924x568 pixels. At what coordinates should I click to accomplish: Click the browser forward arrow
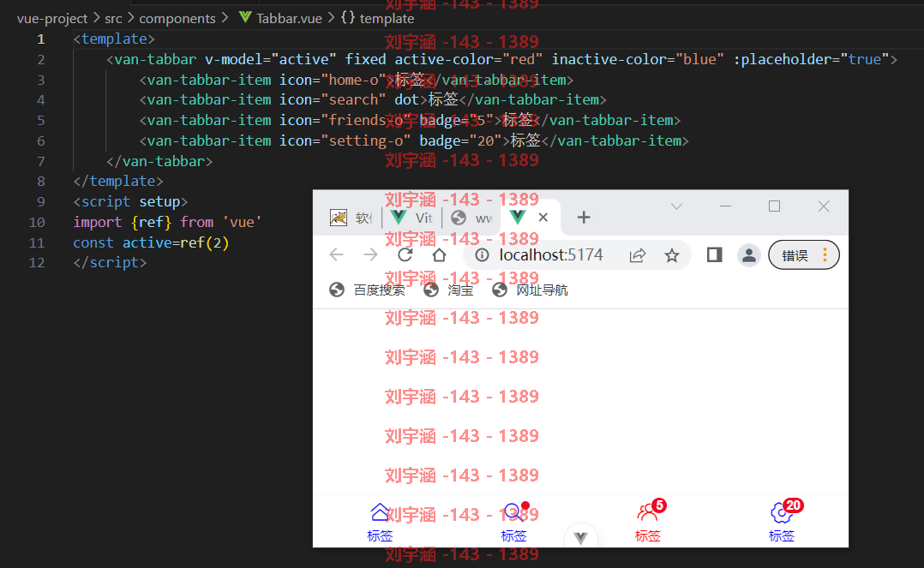[x=370, y=254]
